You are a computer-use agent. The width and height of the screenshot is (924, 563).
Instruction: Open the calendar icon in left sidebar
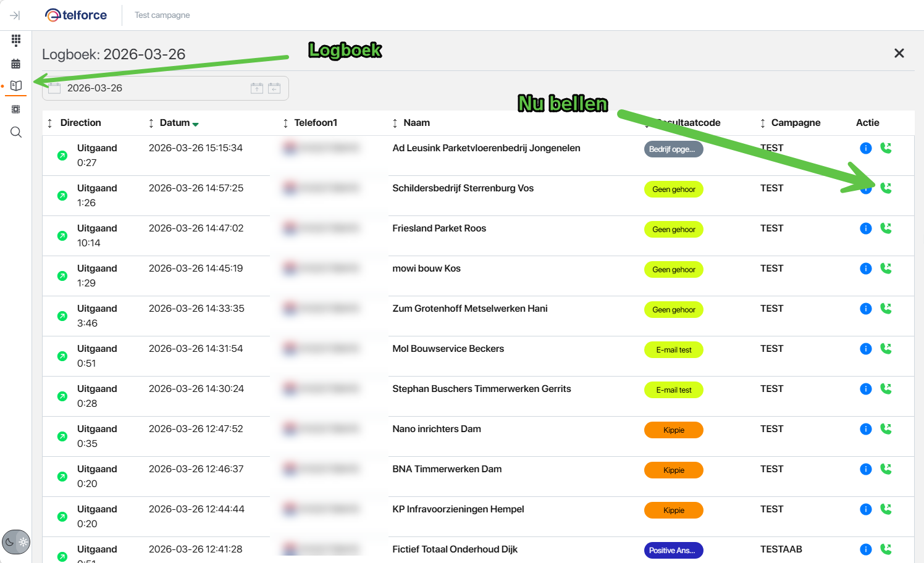[x=16, y=64]
